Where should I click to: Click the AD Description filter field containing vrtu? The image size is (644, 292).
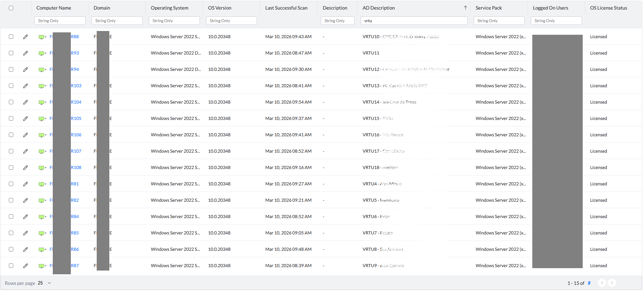(x=414, y=21)
